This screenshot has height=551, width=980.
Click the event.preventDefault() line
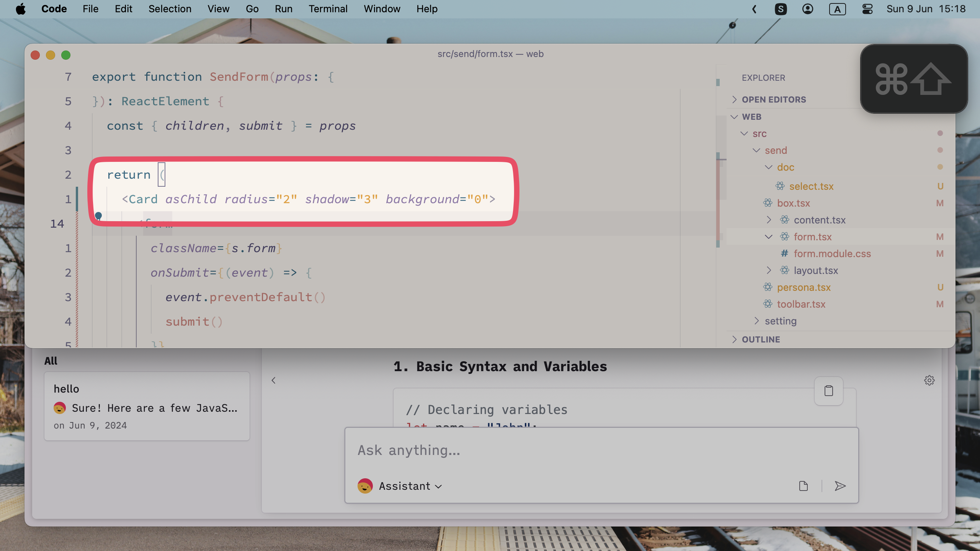coord(245,297)
